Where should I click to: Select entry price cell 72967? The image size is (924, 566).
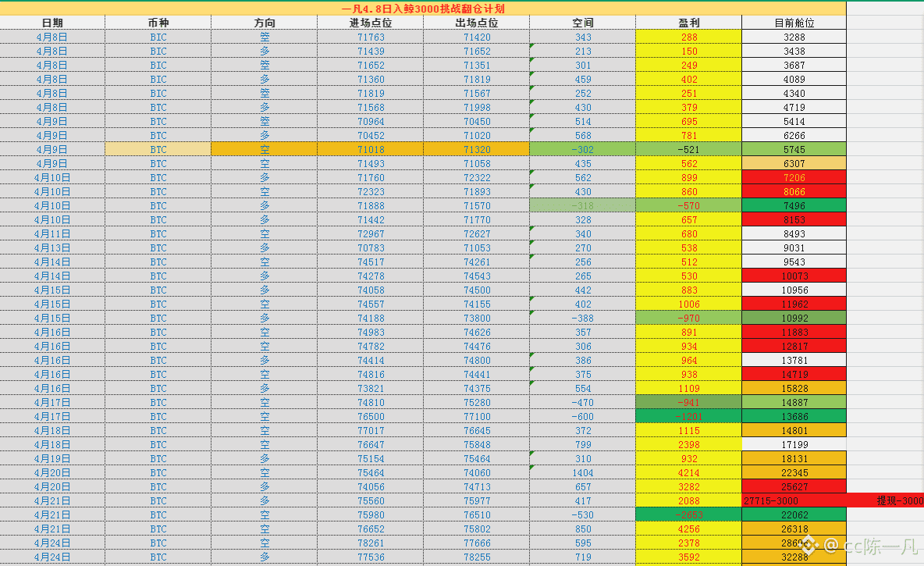370,233
